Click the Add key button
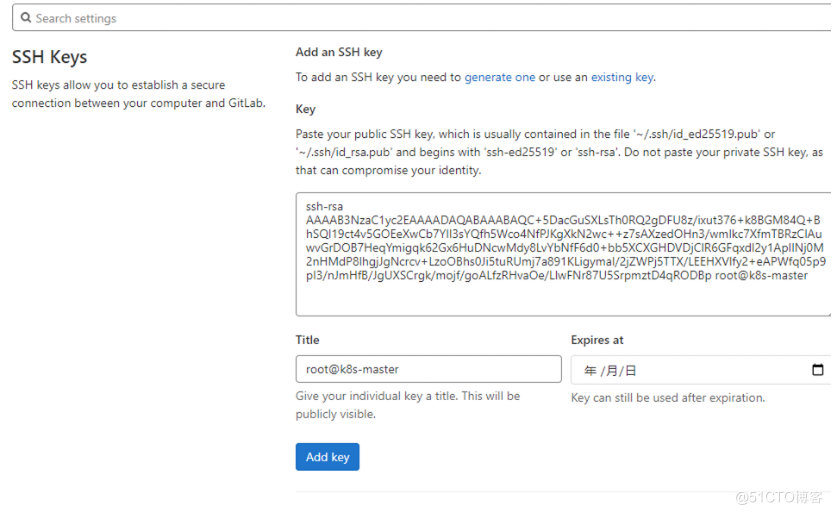Viewport: 832px width, 514px height. point(327,457)
